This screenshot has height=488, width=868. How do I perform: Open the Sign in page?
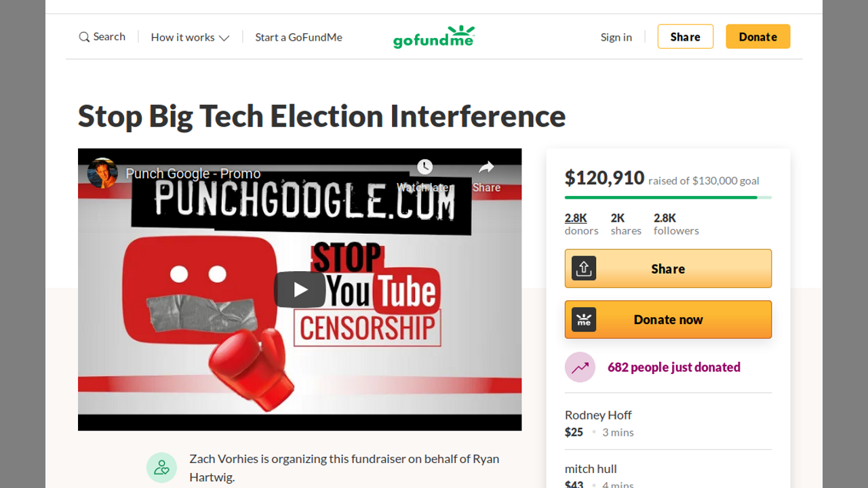click(616, 37)
